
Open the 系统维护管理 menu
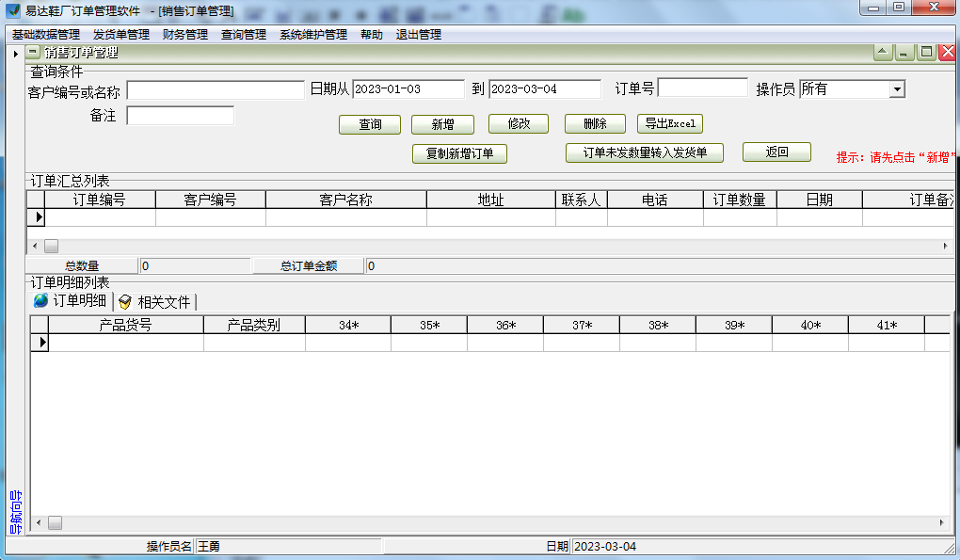(x=313, y=35)
